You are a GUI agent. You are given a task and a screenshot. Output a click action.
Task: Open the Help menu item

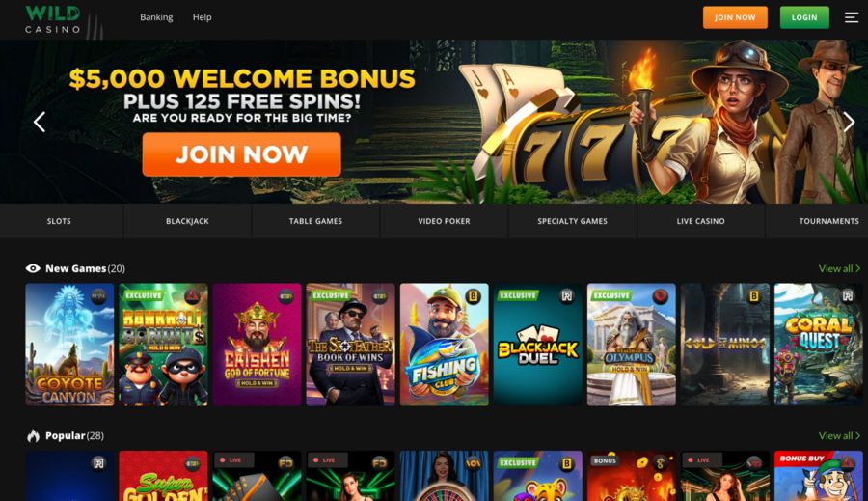[x=203, y=17]
